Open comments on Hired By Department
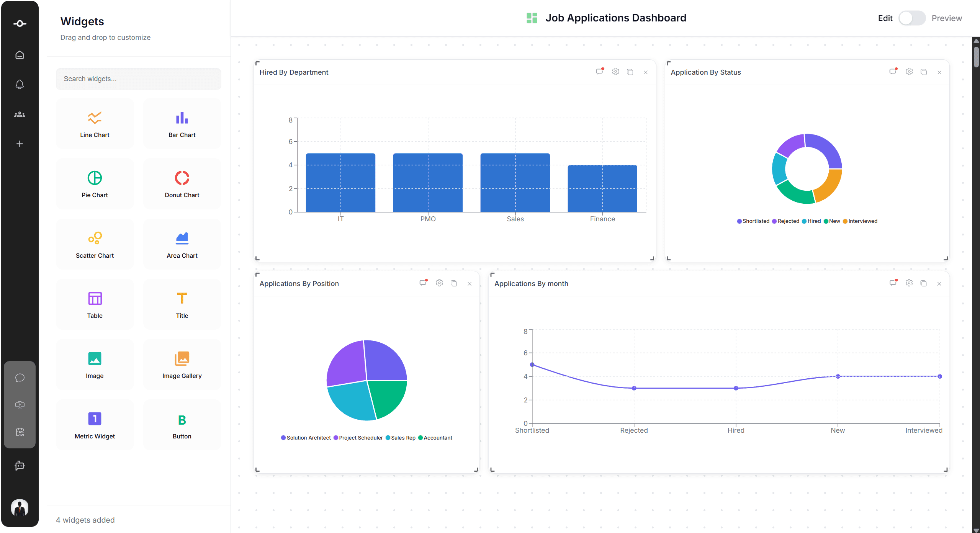The height and width of the screenshot is (533, 980). tap(600, 72)
